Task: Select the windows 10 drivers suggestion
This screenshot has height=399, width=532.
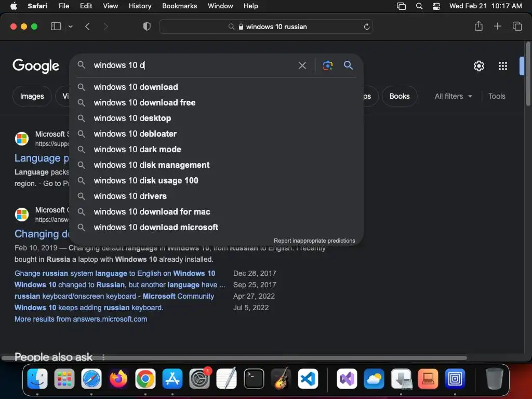Action: [217, 196]
